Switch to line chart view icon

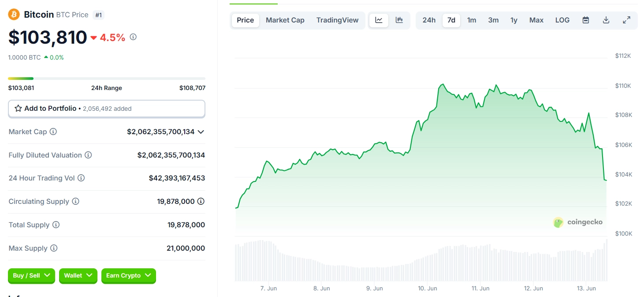(379, 20)
